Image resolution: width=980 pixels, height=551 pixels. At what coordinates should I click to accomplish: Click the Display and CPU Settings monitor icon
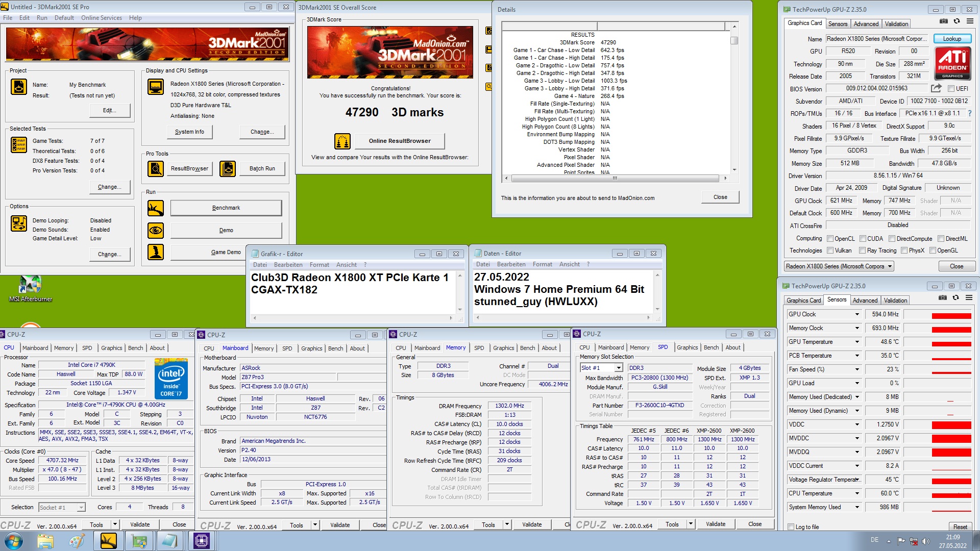click(156, 87)
